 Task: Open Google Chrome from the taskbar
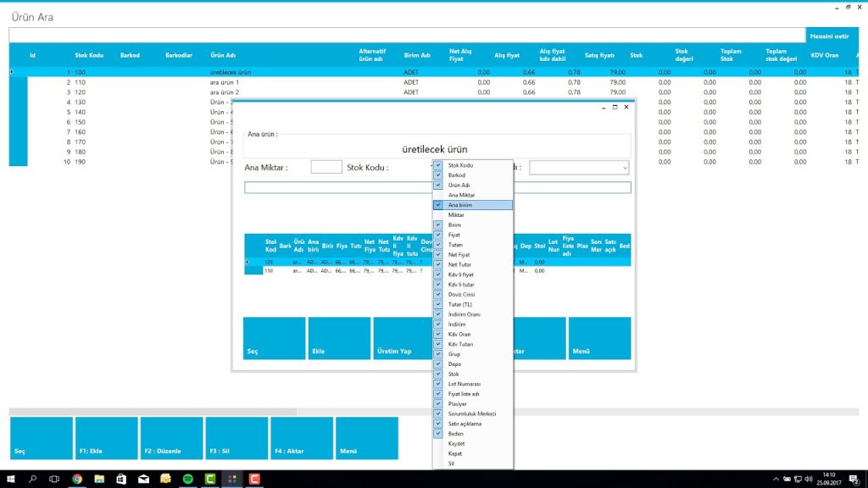(x=77, y=480)
